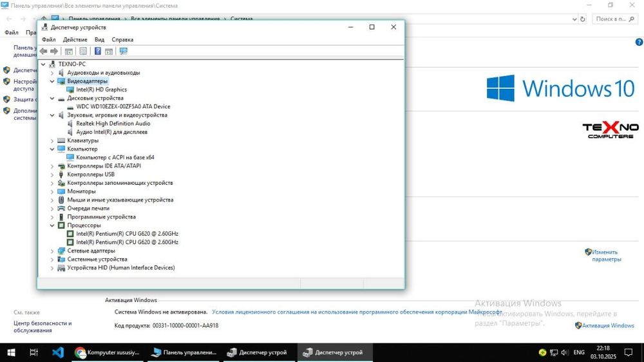Viewport: 644px width, 362px height.
Task: Collapse the Процессоры node
Action: point(52,225)
